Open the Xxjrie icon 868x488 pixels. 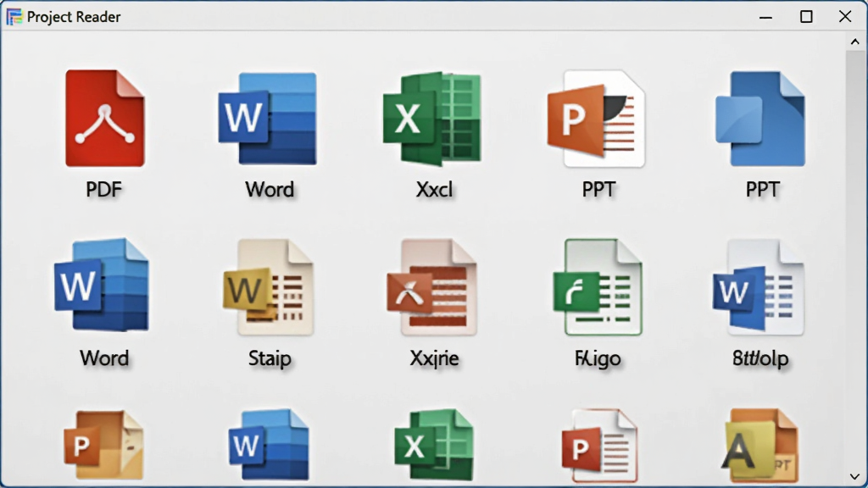[x=431, y=287]
